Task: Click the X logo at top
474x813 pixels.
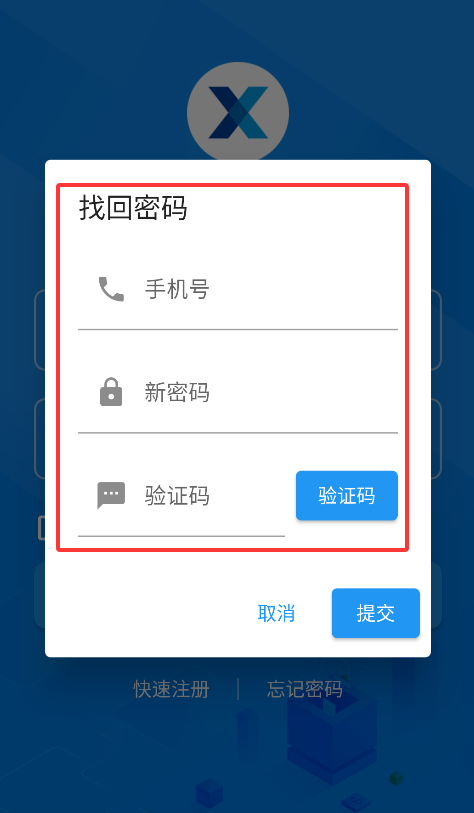Action: pyautogui.click(x=238, y=113)
